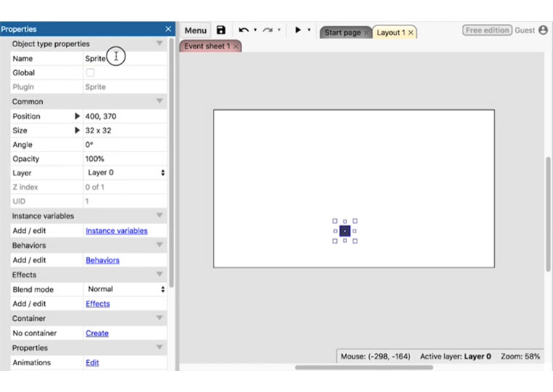The width and height of the screenshot is (553, 392).
Task: Expand the Size property arrow
Action: tap(78, 130)
